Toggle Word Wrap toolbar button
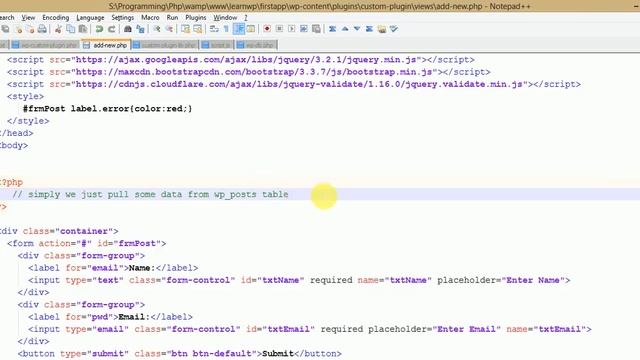 pyautogui.click(x=214, y=29)
